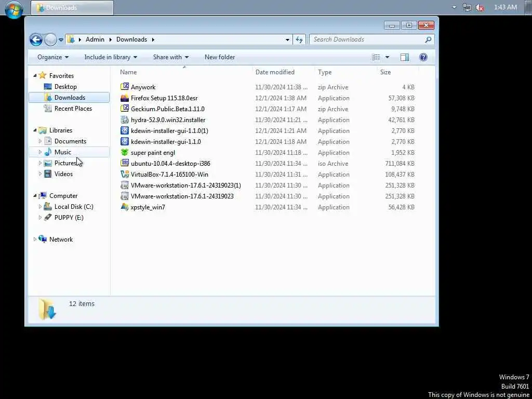Click Downloads in the address path
This screenshot has width=532, height=399.
(x=131, y=39)
